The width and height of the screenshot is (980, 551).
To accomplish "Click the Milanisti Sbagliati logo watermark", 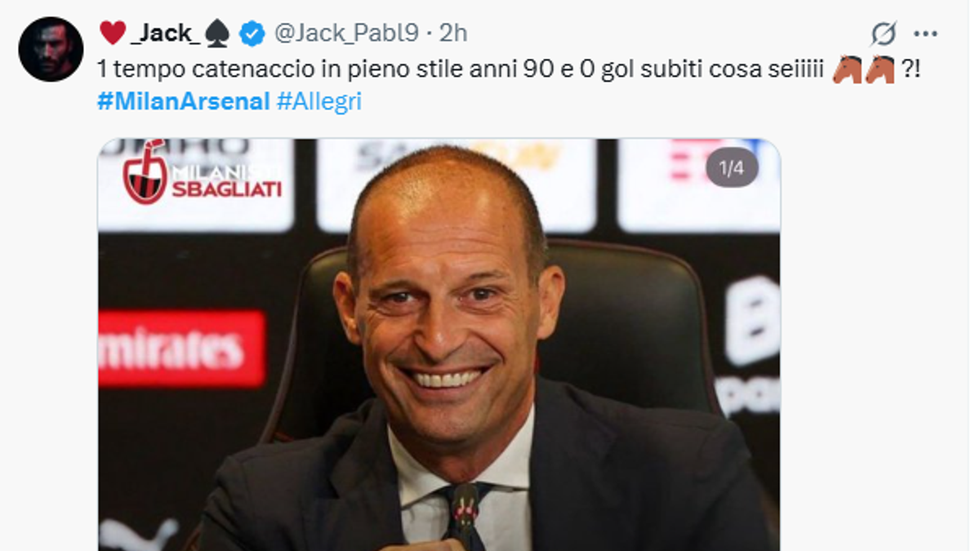I will click(x=203, y=172).
